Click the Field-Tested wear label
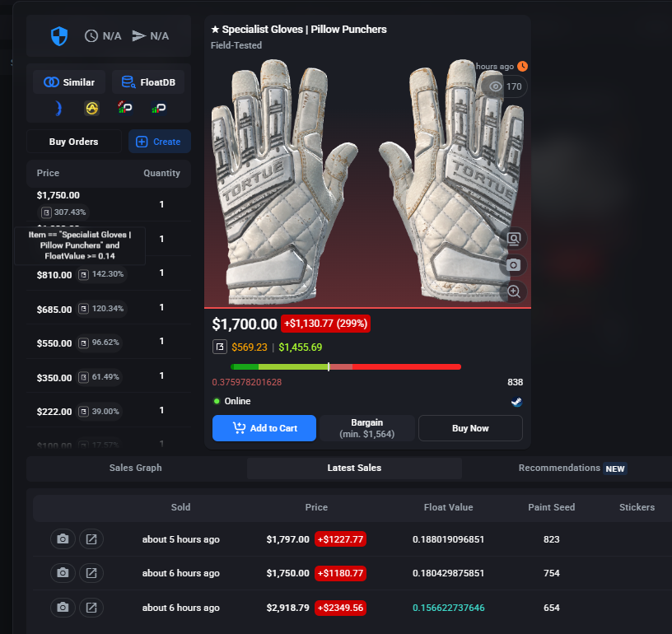Screen dimensions: 672x634 coord(236,45)
